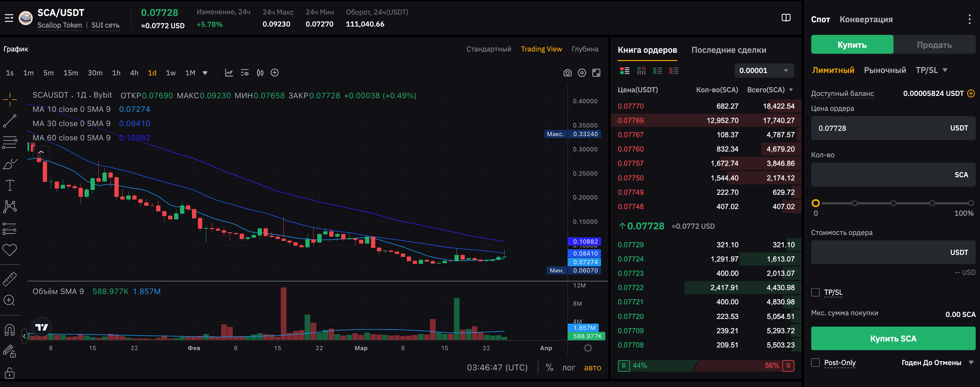
Task: Activate the magnet snap tool
Action: pos(10,330)
